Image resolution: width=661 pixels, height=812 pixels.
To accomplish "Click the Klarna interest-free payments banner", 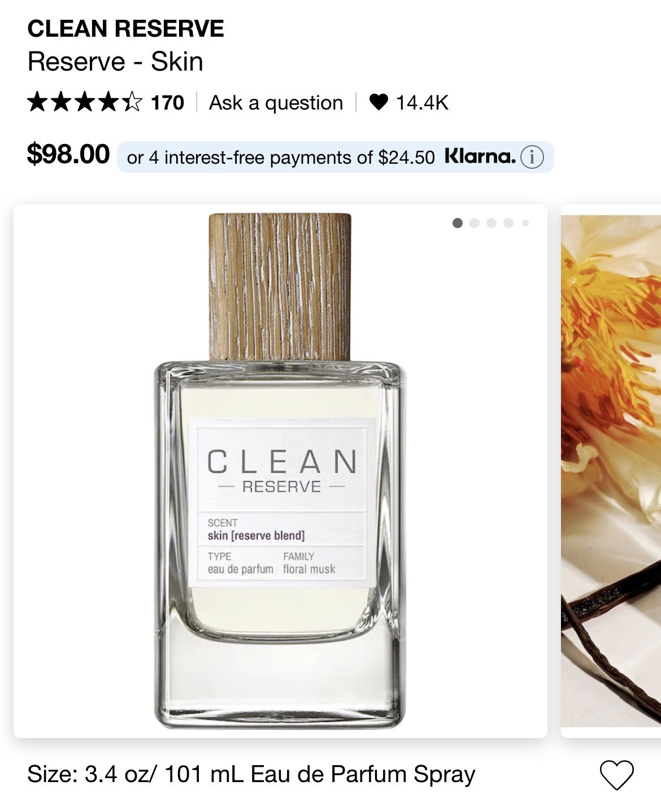I will 335,157.
